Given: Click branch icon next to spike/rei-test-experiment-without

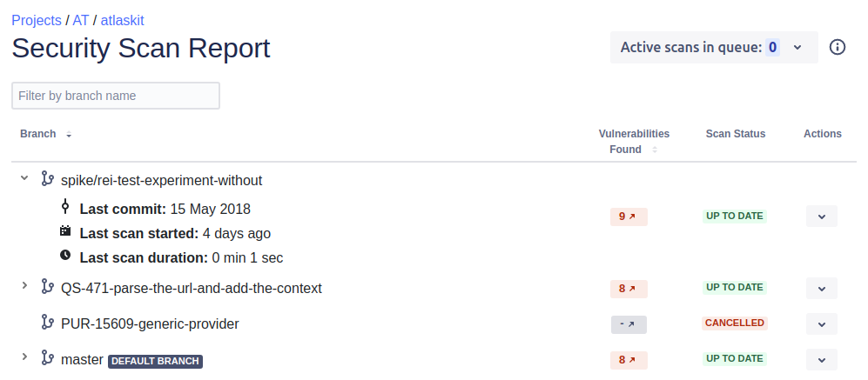Looking at the screenshot, I should point(47,179).
